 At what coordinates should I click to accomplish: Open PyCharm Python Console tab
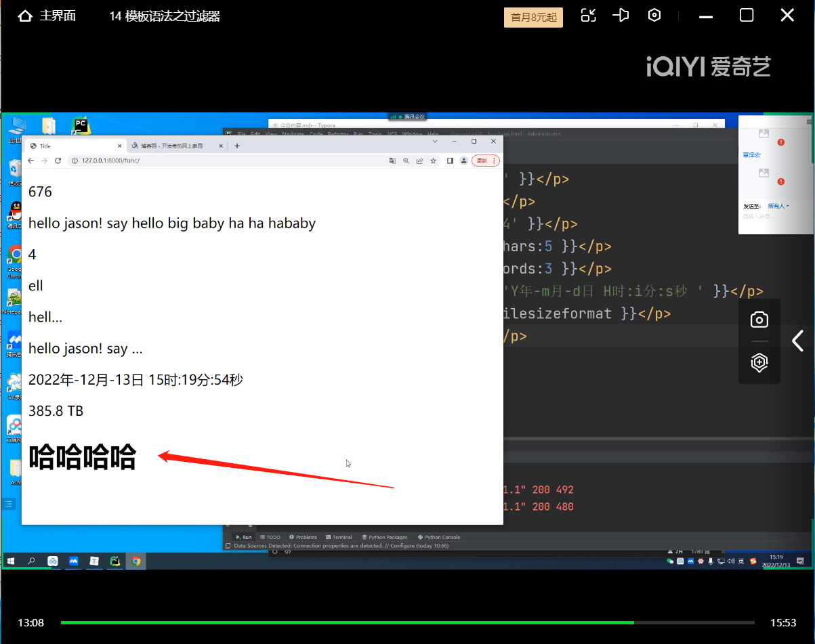[x=439, y=537]
